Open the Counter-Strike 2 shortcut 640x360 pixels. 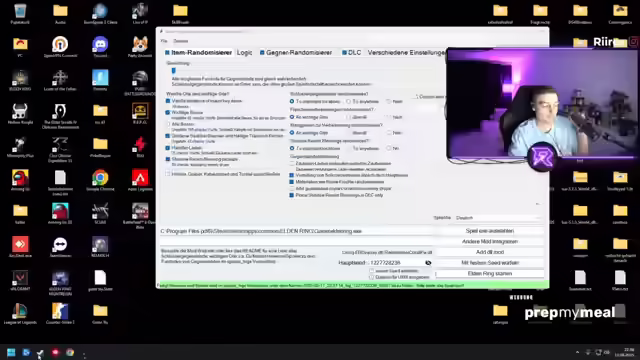(x=60, y=313)
